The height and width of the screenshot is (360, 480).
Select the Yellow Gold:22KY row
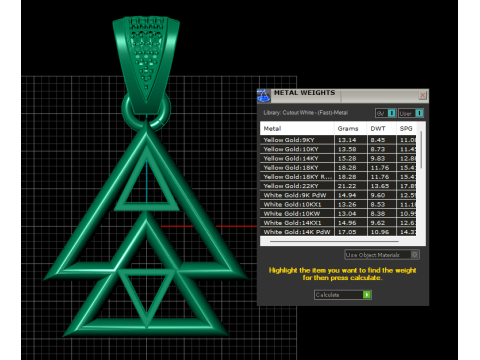coord(338,186)
